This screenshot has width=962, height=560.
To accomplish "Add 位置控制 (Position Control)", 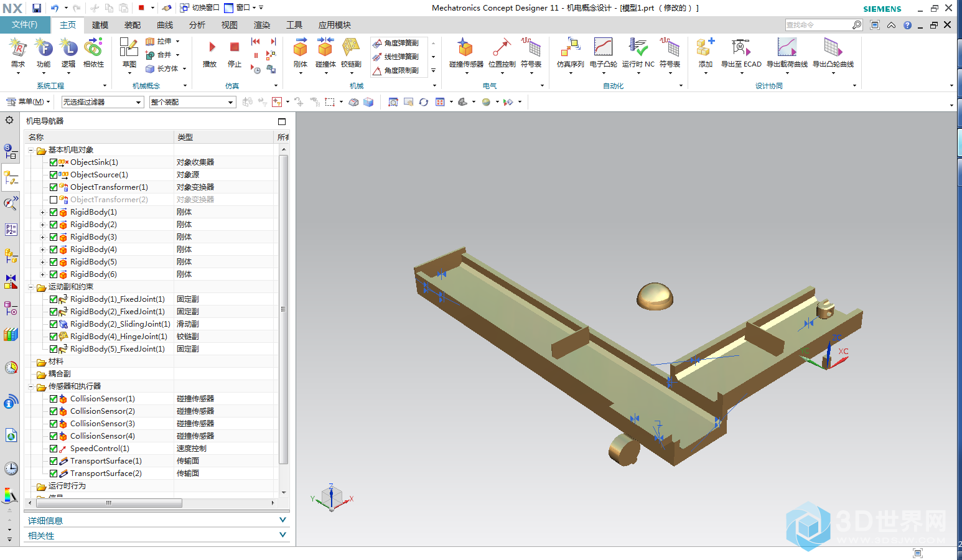I will 502,52.
